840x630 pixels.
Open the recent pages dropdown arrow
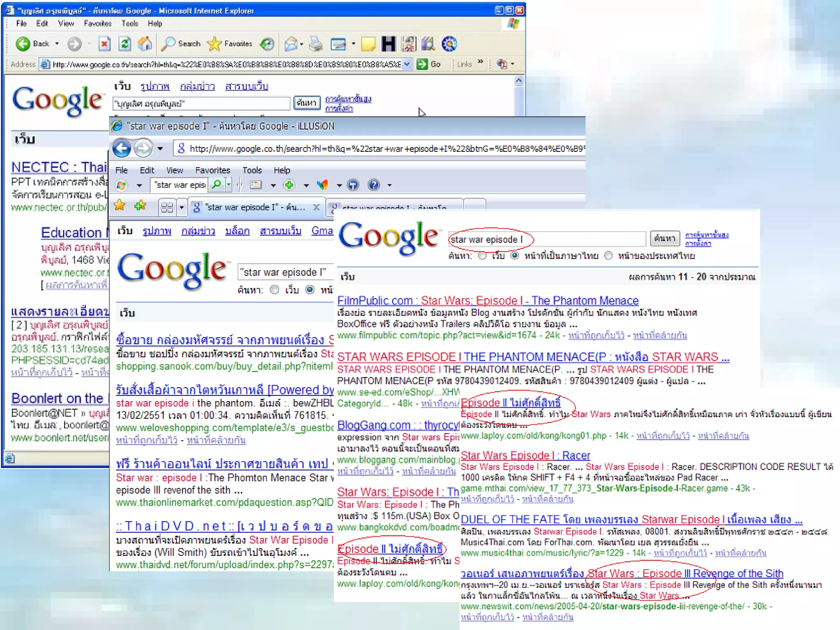160,148
